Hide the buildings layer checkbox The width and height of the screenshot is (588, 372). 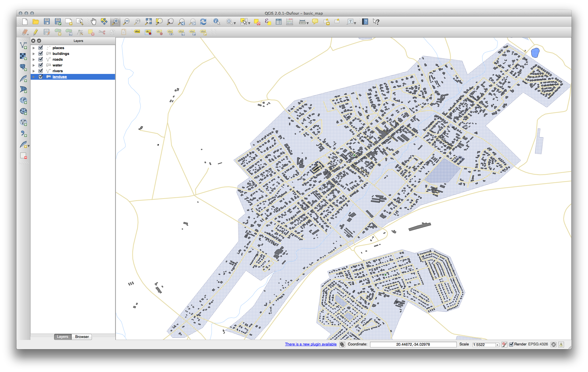click(x=41, y=54)
